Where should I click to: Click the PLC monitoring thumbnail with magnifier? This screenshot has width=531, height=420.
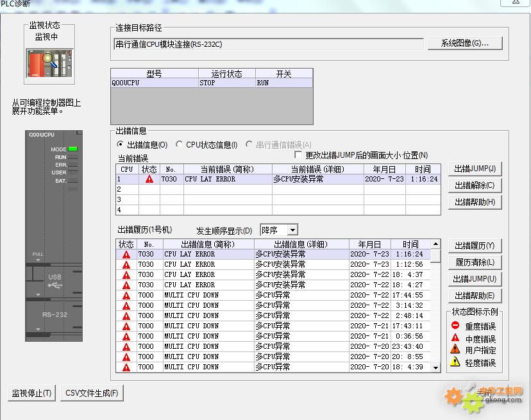[x=49, y=63]
